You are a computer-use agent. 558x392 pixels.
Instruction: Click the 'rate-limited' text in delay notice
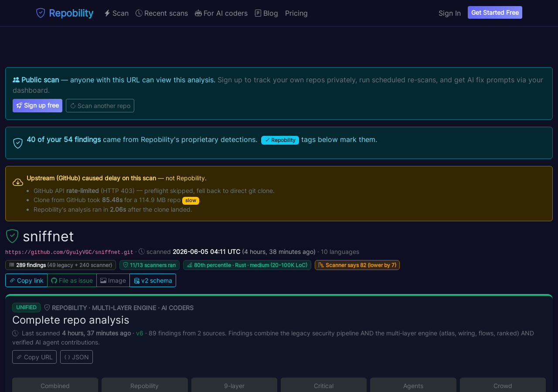pos(82,191)
